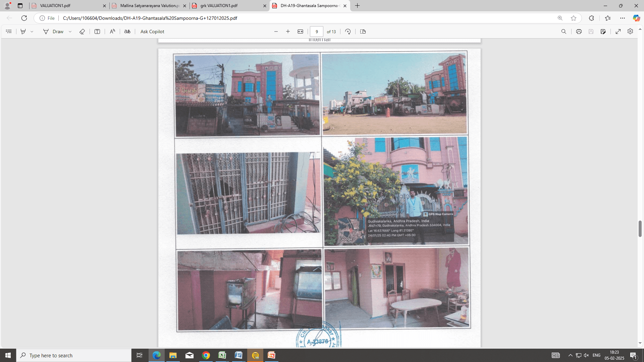Click the vertical scrollbar thumb
The width and height of the screenshot is (644, 362).
[640, 229]
